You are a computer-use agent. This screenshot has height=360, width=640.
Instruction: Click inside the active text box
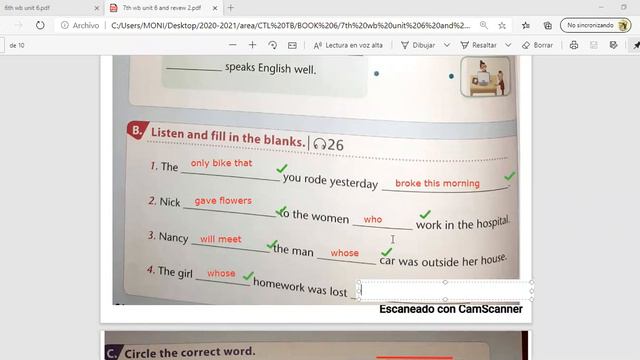[x=445, y=291]
